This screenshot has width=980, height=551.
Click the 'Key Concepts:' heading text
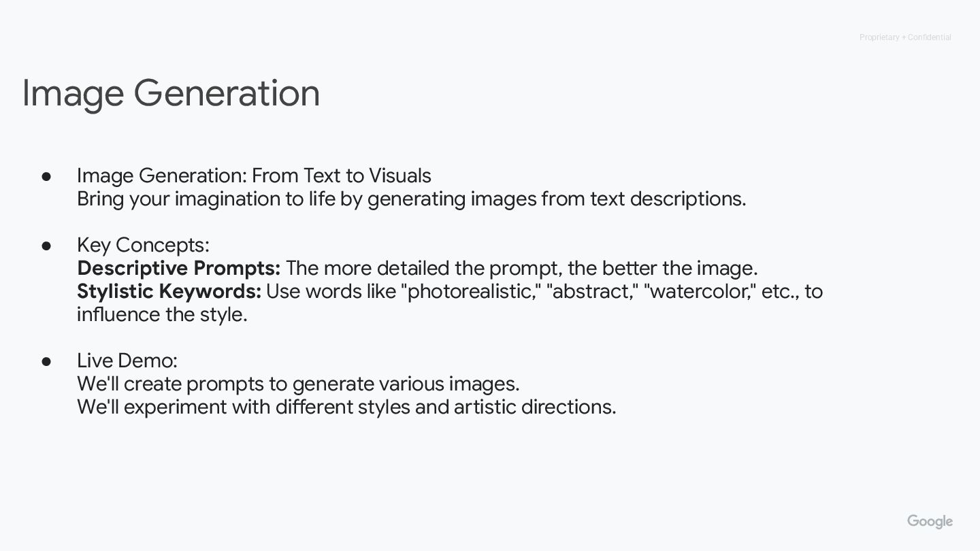pyautogui.click(x=143, y=245)
